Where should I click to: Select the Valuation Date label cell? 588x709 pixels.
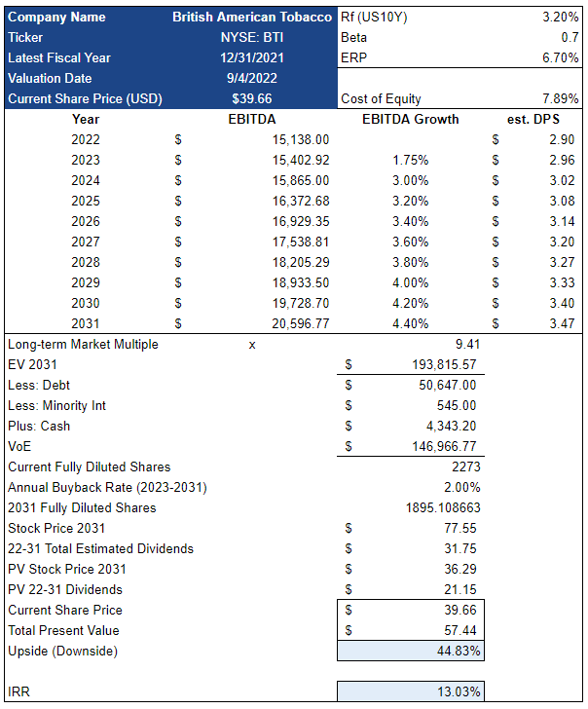(x=50, y=78)
